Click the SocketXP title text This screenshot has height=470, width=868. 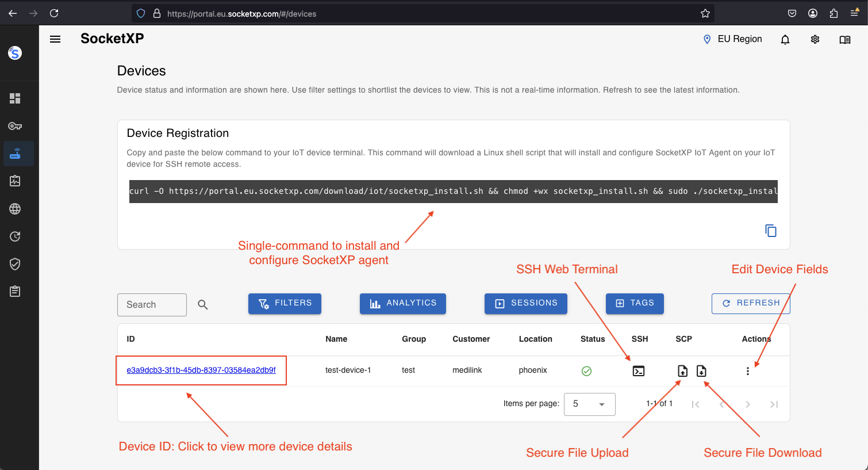tap(112, 39)
